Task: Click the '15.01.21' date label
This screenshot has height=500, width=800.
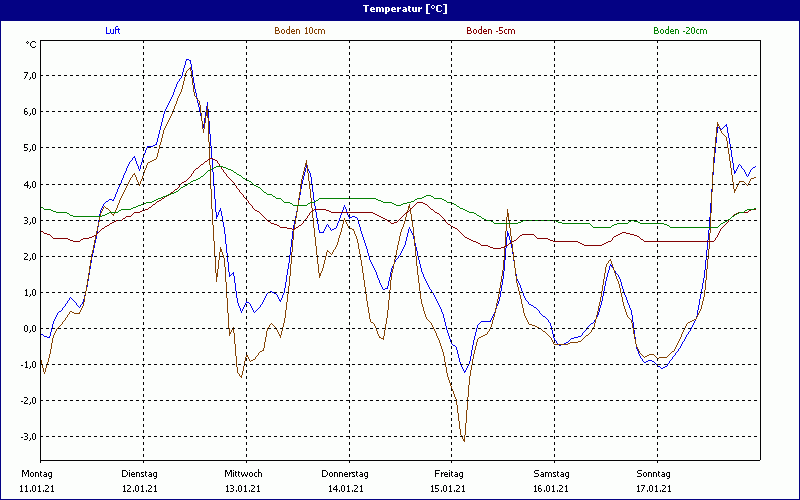Action: click(x=449, y=488)
